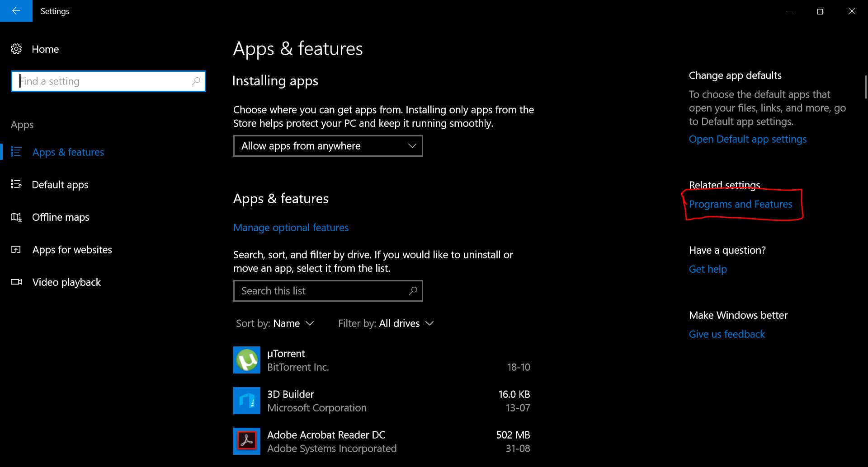Viewport: 868px width, 467px height.
Task: Click the µTorrent app icon
Action: 246,360
